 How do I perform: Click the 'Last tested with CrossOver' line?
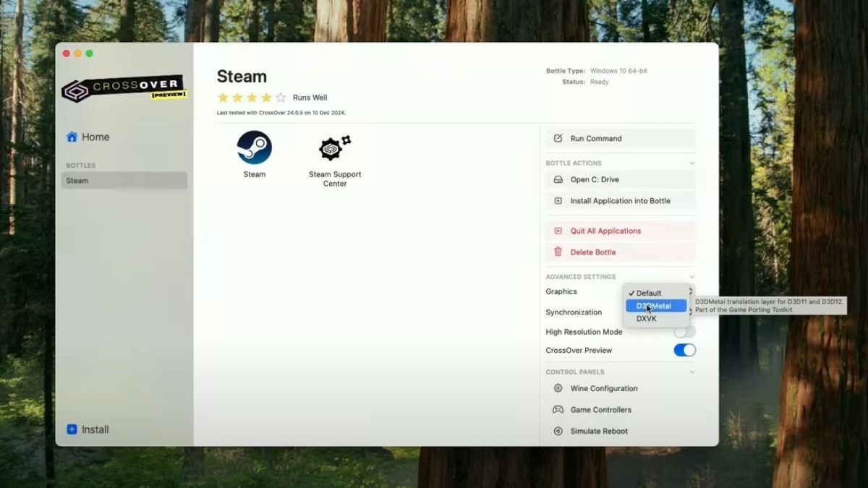click(281, 113)
